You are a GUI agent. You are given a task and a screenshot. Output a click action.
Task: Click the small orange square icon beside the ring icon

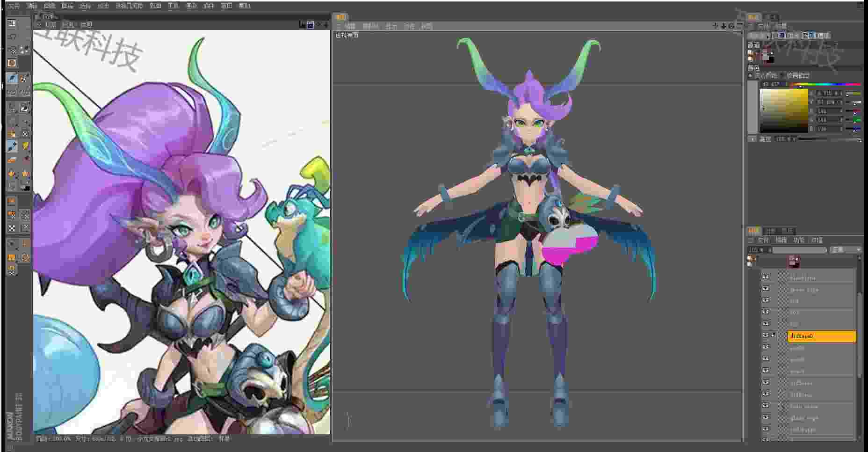point(12,257)
